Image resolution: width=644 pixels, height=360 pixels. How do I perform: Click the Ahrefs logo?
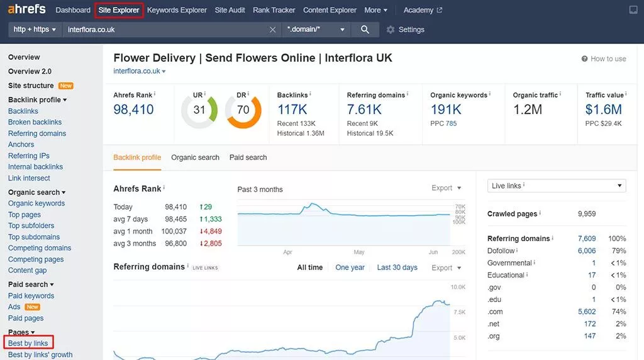28,10
